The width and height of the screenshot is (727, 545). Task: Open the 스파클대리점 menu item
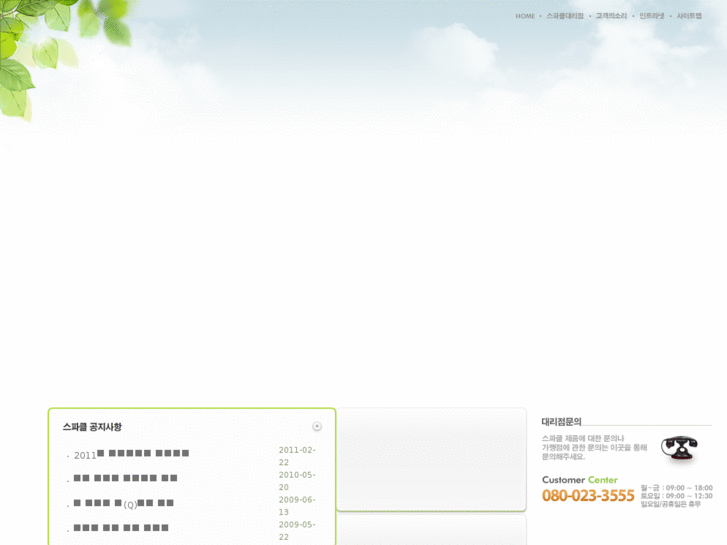point(565,16)
